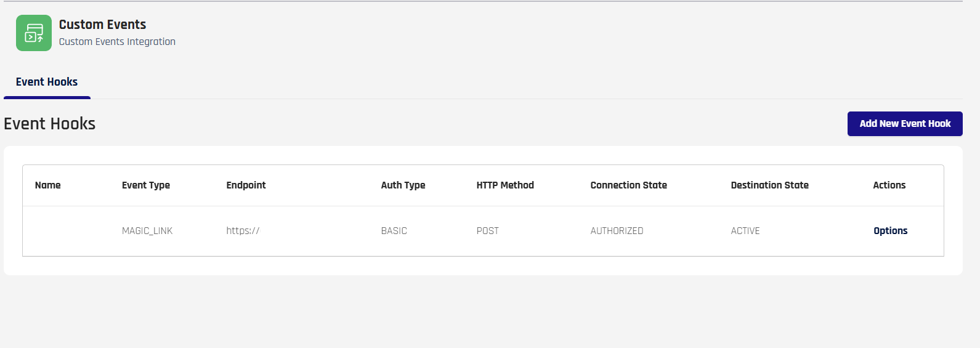
Task: Click the Destination State column header
Action: [x=769, y=185]
